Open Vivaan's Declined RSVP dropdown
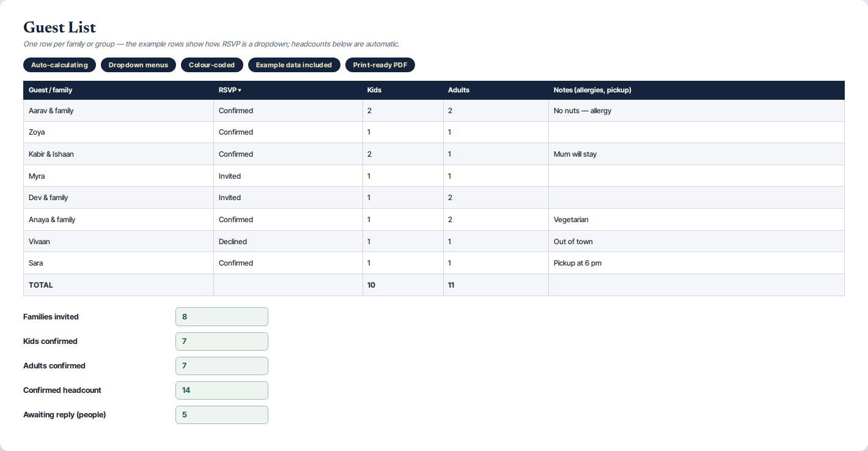Image resolution: width=868 pixels, height=451 pixels. tap(288, 242)
